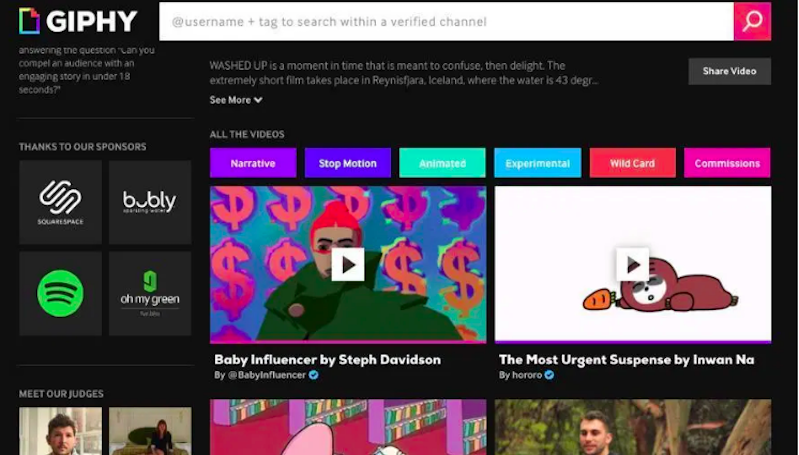Image resolution: width=799 pixels, height=455 pixels.
Task: Click the MEET OUR JUDGES heading
Action: [61, 394]
